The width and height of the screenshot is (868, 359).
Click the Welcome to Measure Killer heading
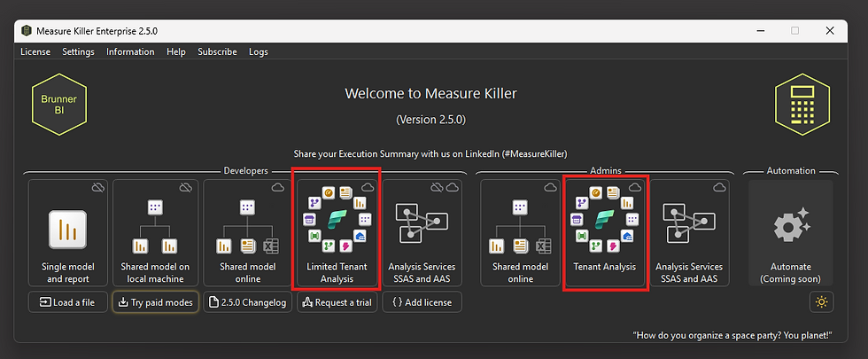(x=430, y=93)
